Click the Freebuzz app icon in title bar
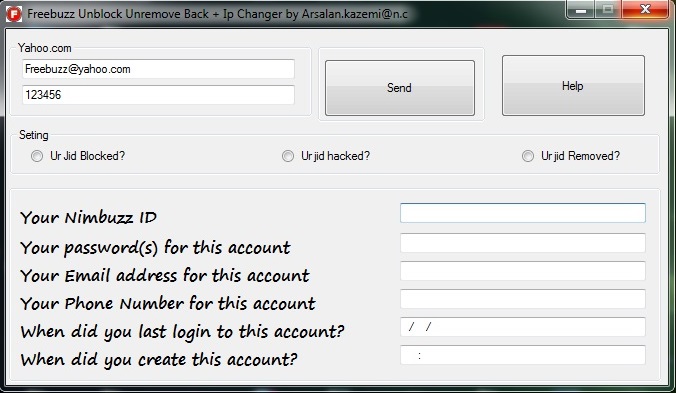This screenshot has width=676, height=393. tap(14, 14)
